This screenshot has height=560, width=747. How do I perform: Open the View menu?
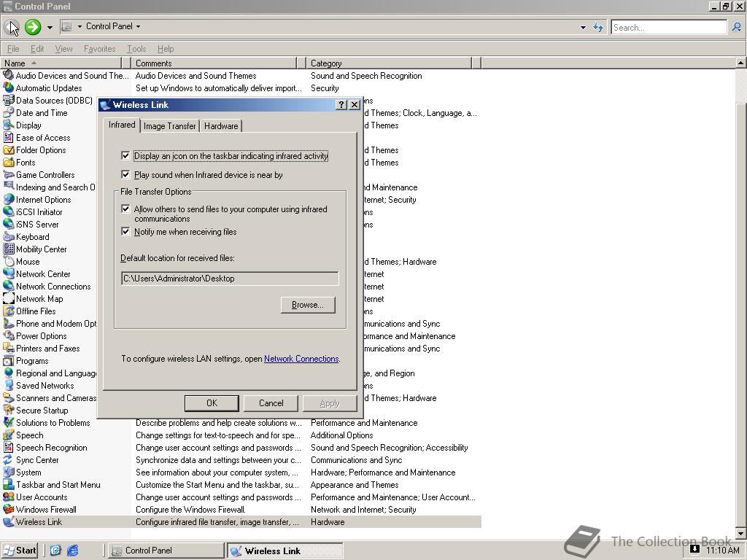pyautogui.click(x=64, y=49)
